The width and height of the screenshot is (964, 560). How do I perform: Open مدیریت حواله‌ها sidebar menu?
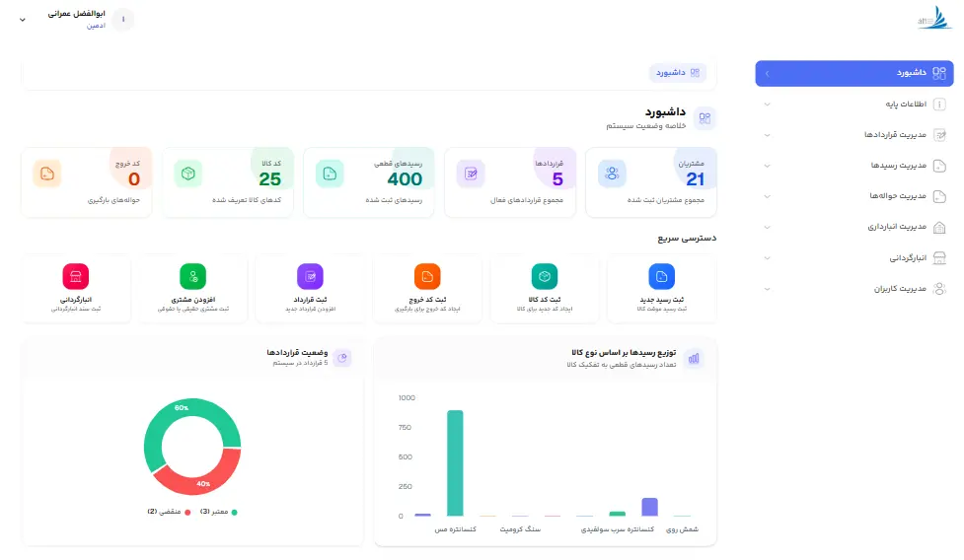coord(853,196)
